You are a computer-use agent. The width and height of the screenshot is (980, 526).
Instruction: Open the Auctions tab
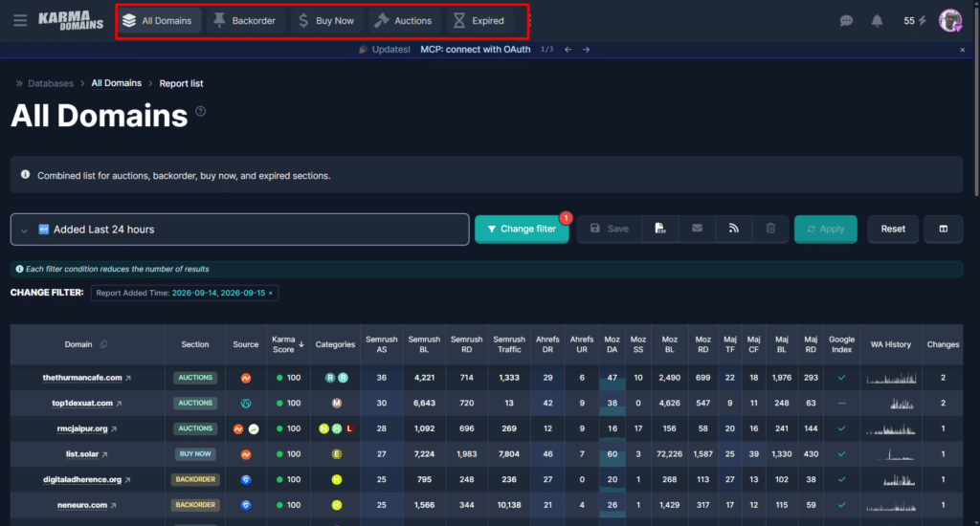403,21
